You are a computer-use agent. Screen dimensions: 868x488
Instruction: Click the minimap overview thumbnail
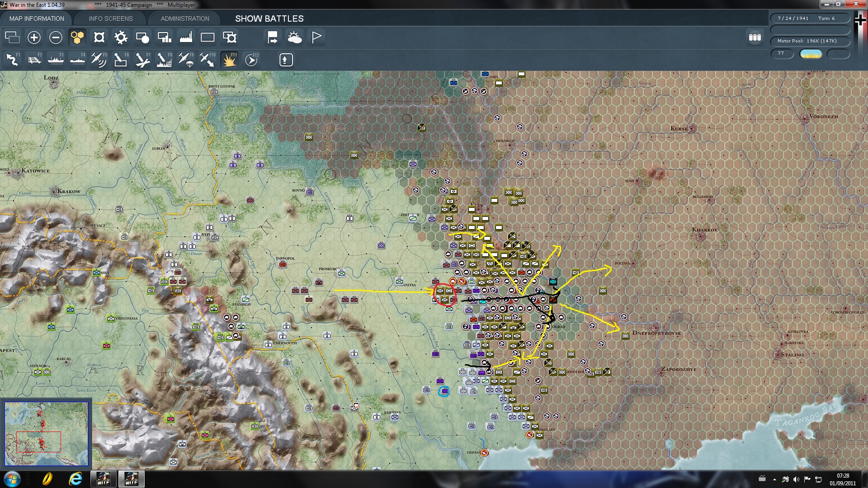[x=47, y=434]
